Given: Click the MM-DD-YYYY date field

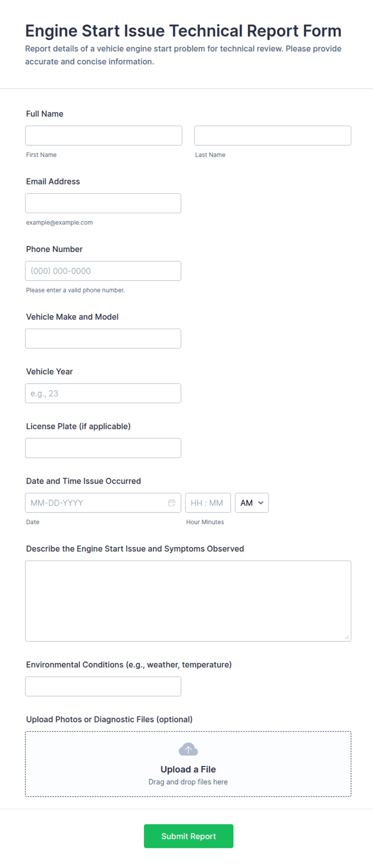Looking at the screenshot, I should 103,503.
